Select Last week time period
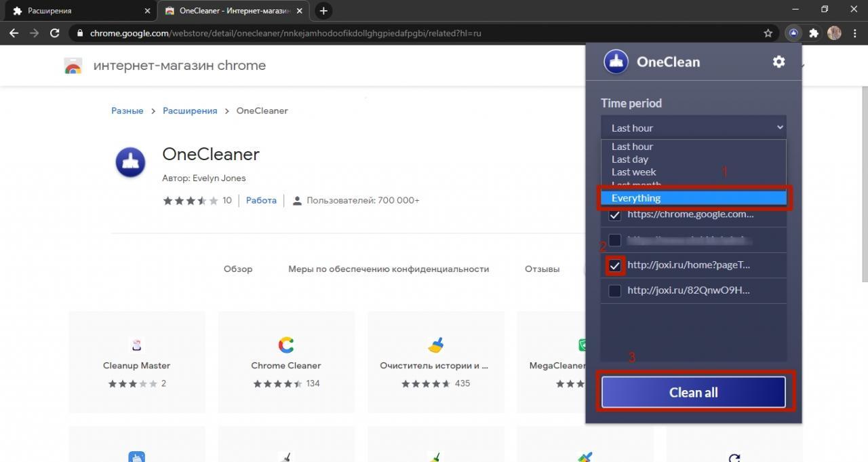The width and height of the screenshot is (868, 462). click(x=694, y=172)
